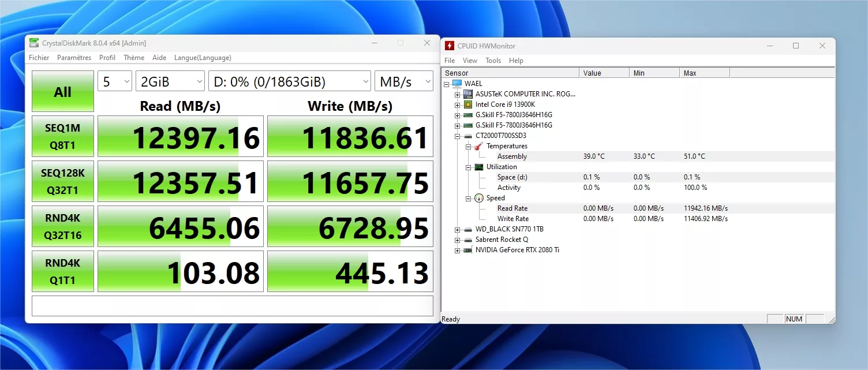868x370 pixels.
Task: Open the D: drive selection dropdown
Action: click(x=290, y=81)
